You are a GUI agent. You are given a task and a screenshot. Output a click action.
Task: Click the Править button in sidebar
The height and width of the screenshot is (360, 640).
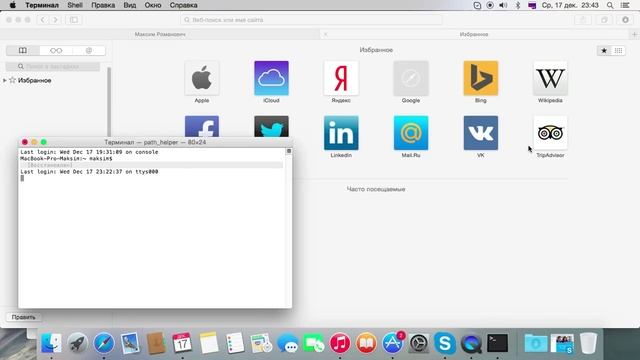24,317
